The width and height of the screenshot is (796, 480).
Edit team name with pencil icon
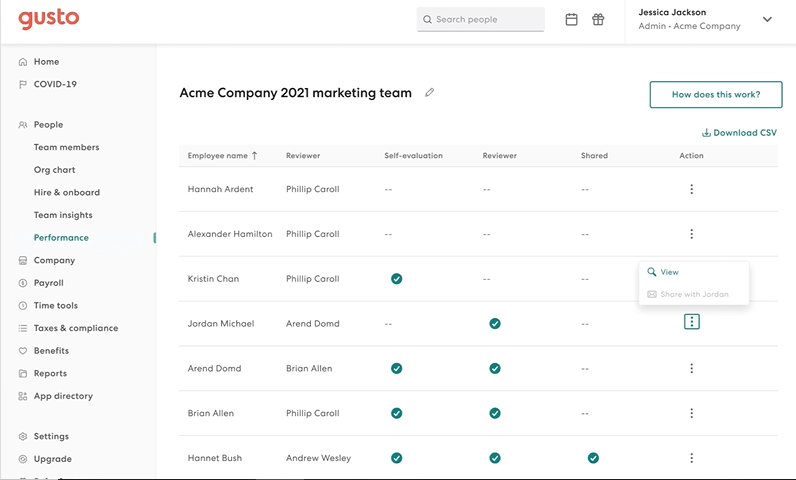pos(429,92)
